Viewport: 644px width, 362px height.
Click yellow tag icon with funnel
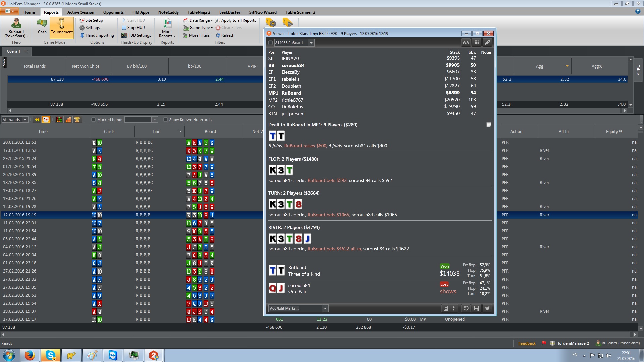288,22
